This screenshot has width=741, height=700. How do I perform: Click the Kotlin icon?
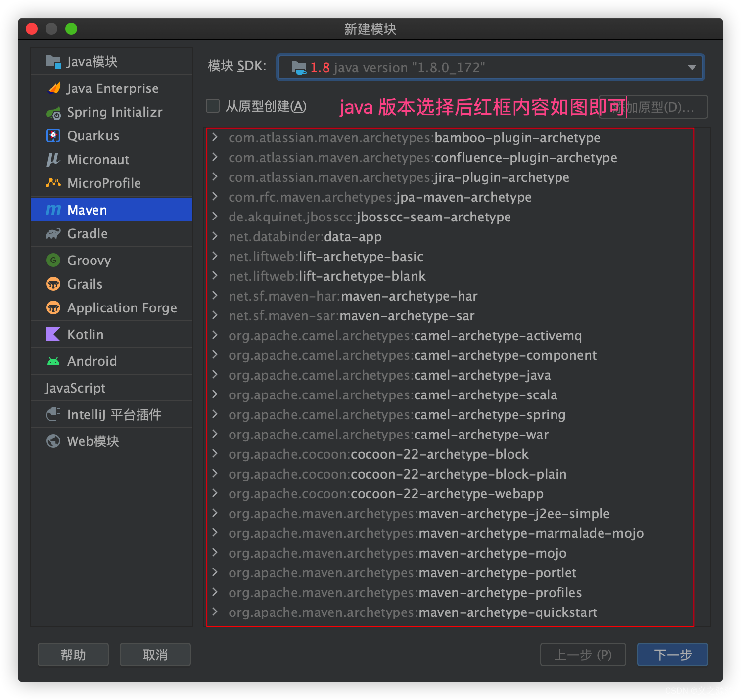pos(53,334)
